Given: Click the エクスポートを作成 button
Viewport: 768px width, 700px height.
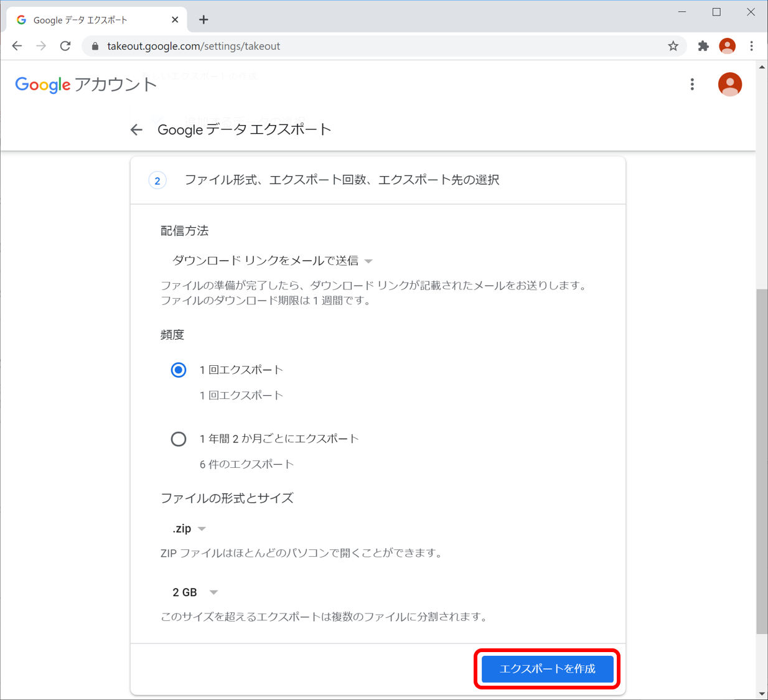Looking at the screenshot, I should tap(548, 669).
